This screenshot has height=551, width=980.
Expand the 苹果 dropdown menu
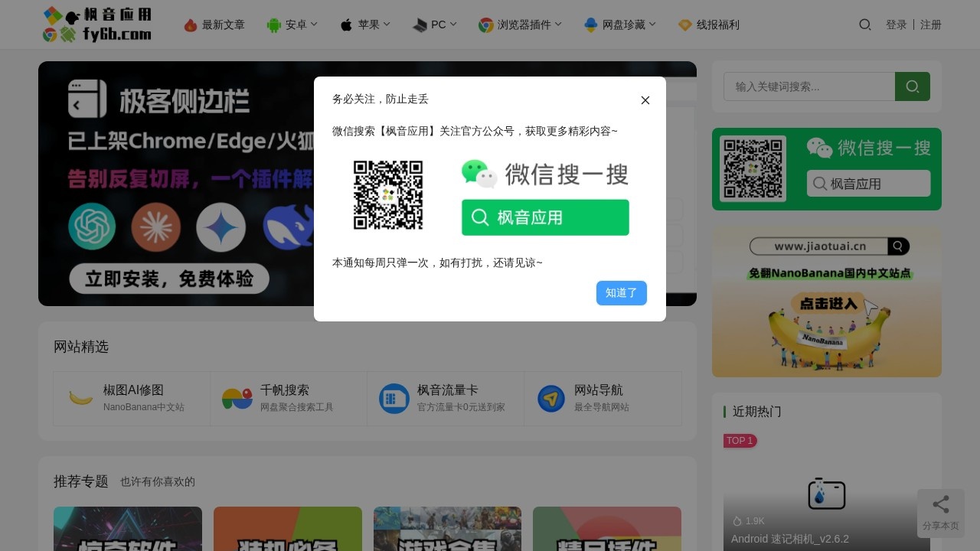pos(374,25)
